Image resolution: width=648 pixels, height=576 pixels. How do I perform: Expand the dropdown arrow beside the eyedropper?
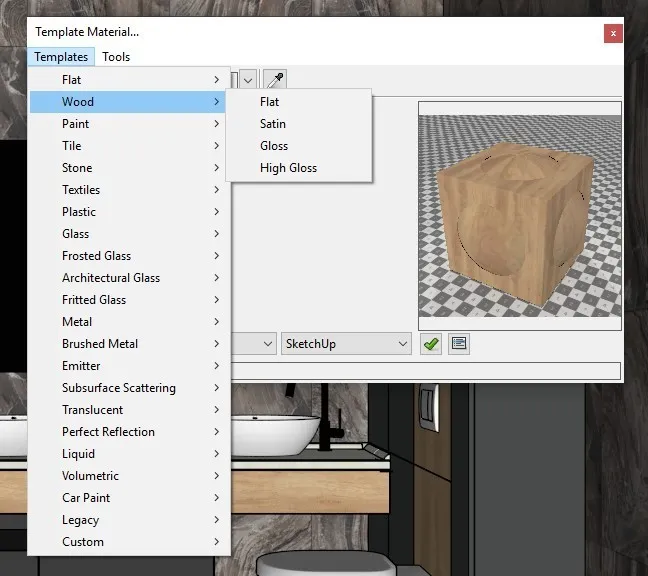click(247, 80)
